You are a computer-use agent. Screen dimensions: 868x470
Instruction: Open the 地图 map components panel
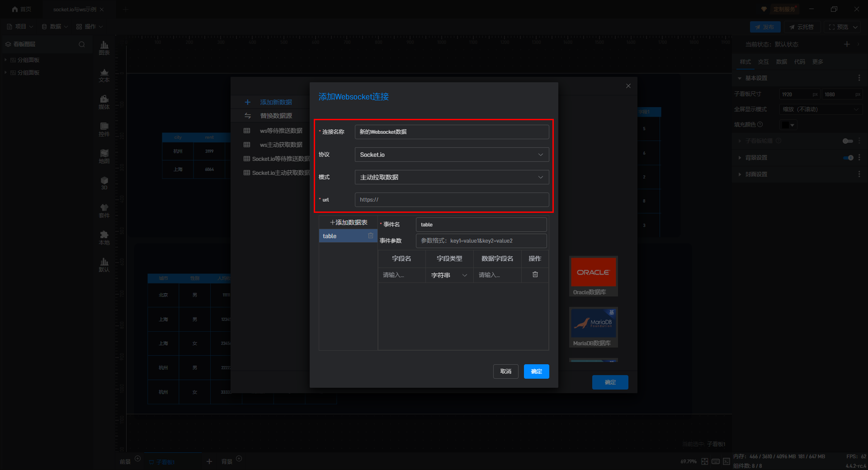tap(104, 156)
